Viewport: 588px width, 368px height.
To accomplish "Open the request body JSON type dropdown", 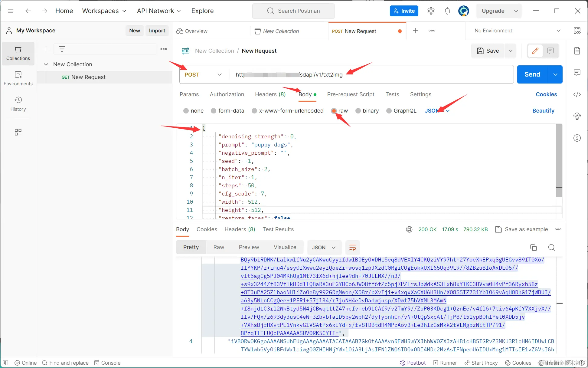I will (437, 111).
